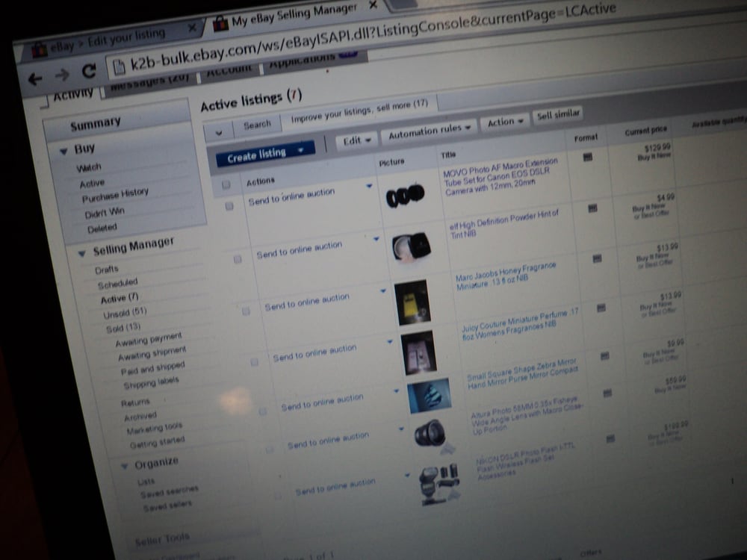
Task: Click elf powder product thumbnail
Action: click(411, 246)
